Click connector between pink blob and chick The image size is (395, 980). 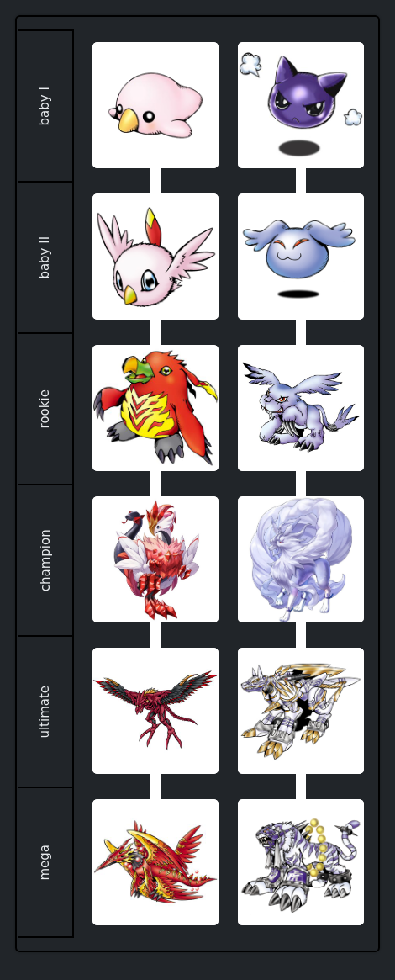coord(155,181)
